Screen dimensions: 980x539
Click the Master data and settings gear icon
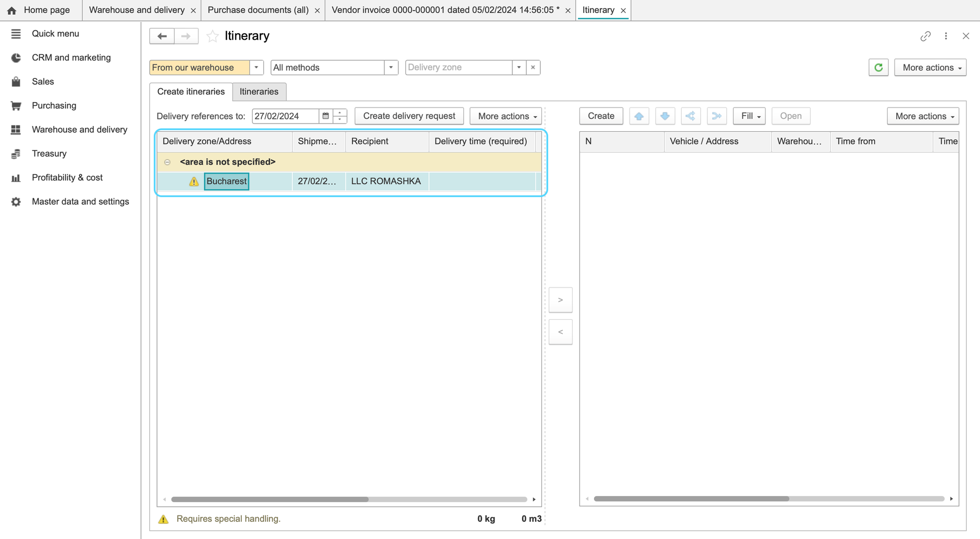[16, 202]
